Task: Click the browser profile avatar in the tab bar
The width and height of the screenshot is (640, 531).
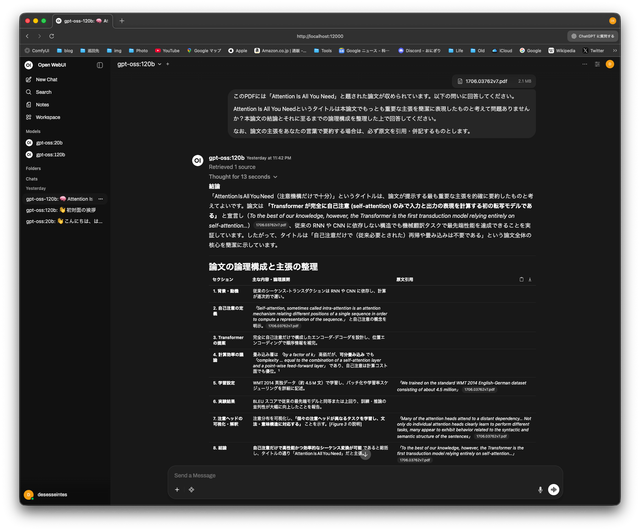Action: 612,21
